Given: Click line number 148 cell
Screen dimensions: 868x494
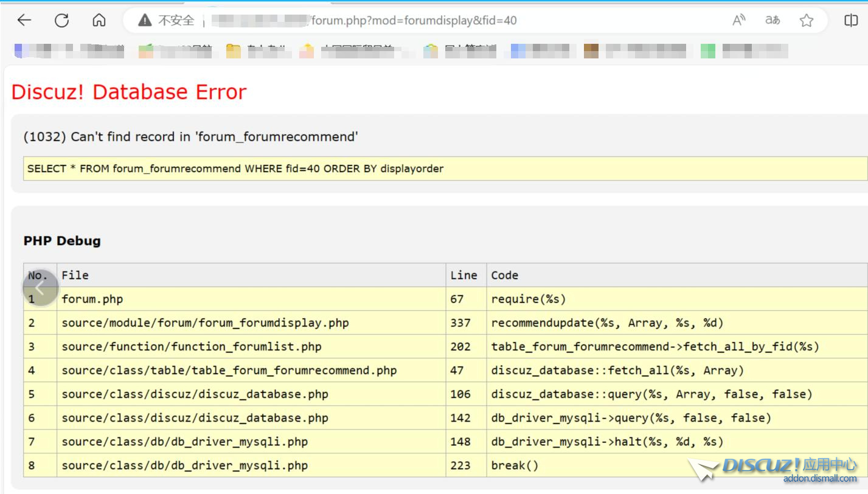Looking at the screenshot, I should coord(466,441).
